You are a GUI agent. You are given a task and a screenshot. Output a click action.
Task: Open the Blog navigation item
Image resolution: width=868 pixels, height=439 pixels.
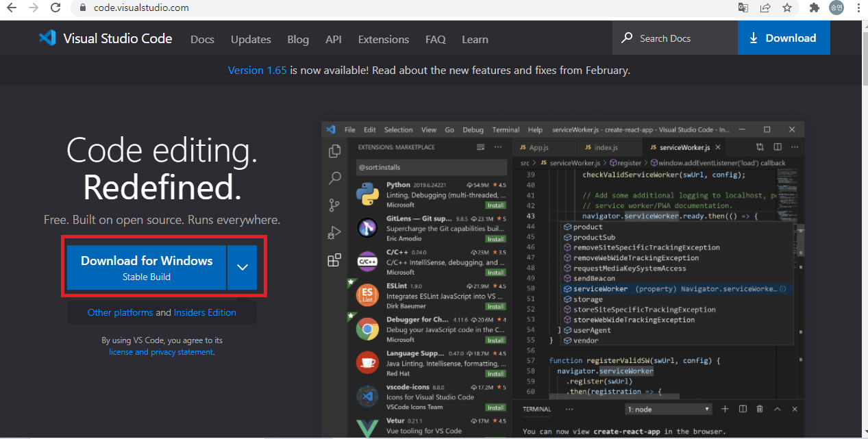pyautogui.click(x=298, y=39)
